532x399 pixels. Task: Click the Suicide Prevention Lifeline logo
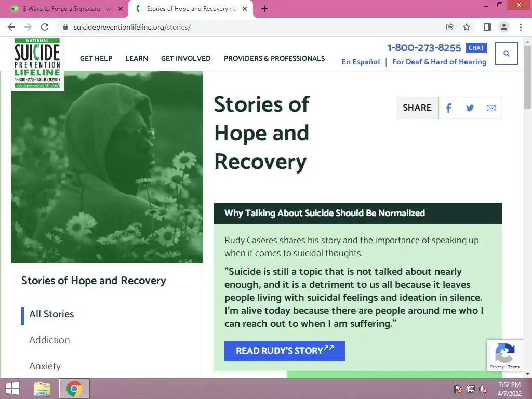click(37, 63)
